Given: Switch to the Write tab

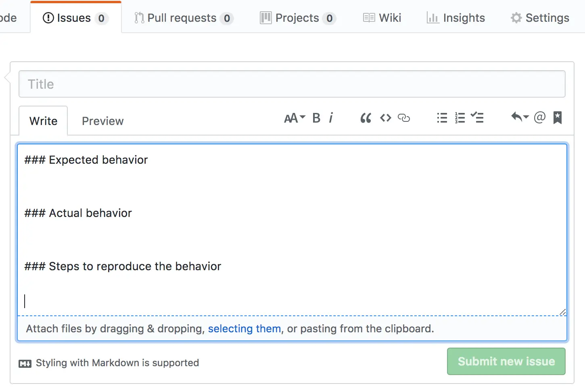Looking at the screenshot, I should (43, 121).
